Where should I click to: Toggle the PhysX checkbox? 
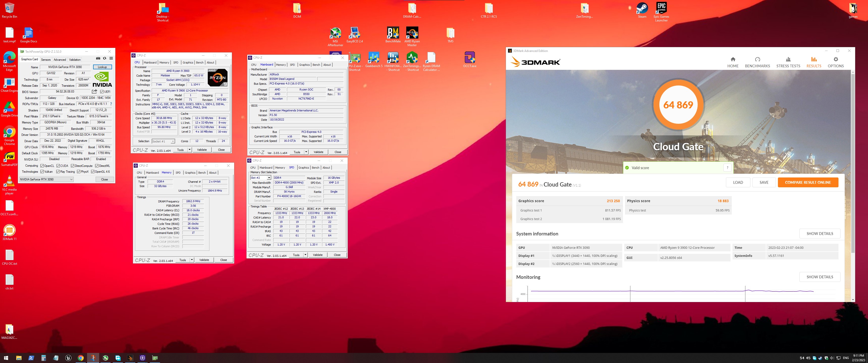tap(78, 172)
